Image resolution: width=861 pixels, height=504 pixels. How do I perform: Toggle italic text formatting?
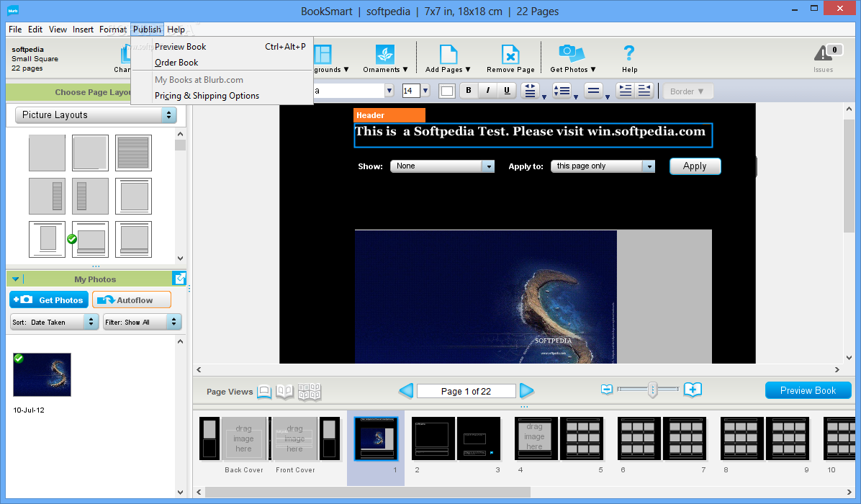[487, 91]
